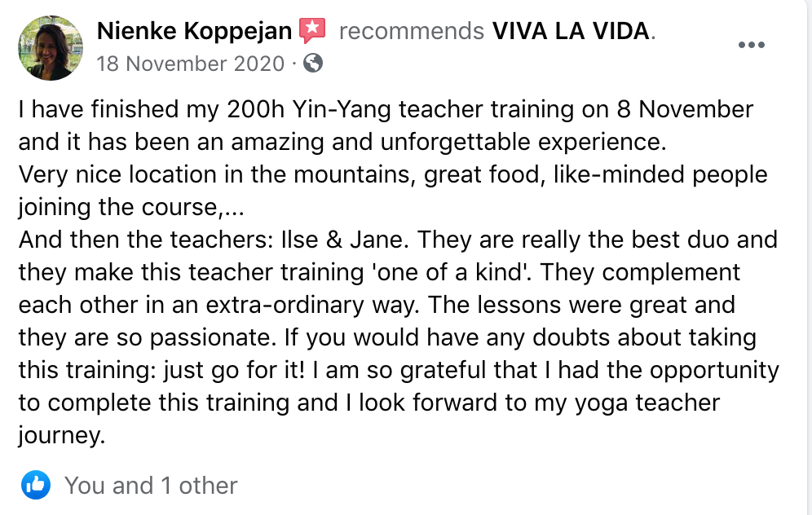This screenshot has height=515, width=812.
Task: Open the 18 November 2020 post timestamp
Action: point(191,64)
